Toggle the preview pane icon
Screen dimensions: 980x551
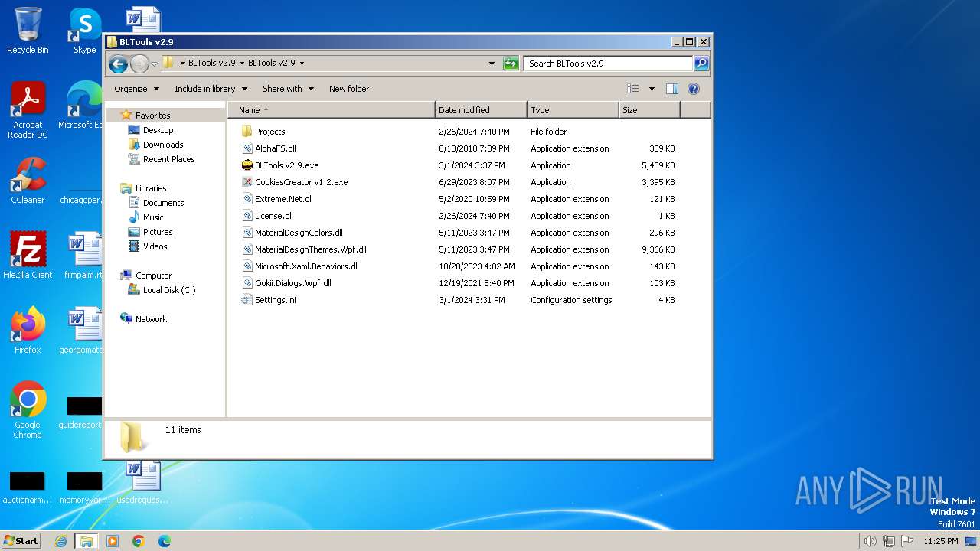coord(671,89)
